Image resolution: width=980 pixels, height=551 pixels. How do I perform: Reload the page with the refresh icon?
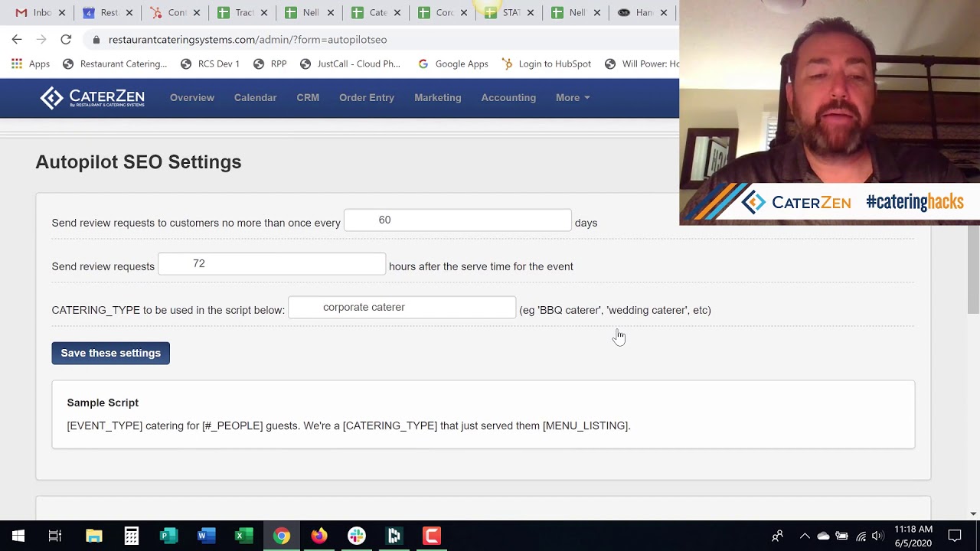pyautogui.click(x=66, y=39)
